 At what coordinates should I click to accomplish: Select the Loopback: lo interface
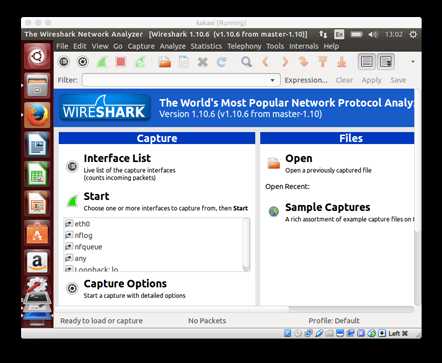click(x=96, y=269)
